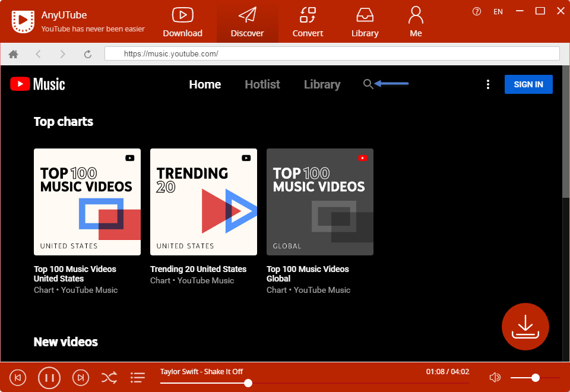Adjust the volume slider knob
The width and height of the screenshot is (570, 392).
pyautogui.click(x=535, y=378)
